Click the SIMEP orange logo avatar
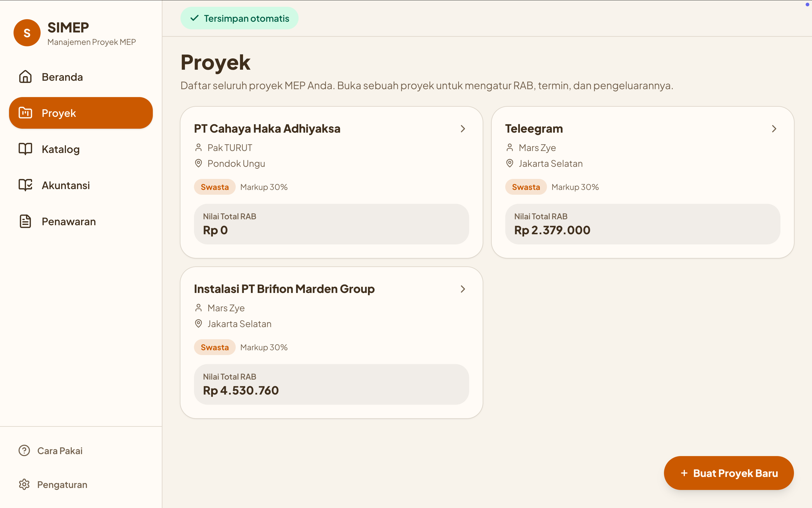 [27, 33]
